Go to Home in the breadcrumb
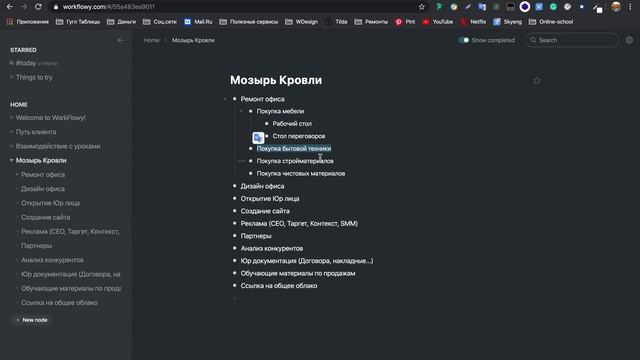The image size is (640, 360). (x=151, y=40)
